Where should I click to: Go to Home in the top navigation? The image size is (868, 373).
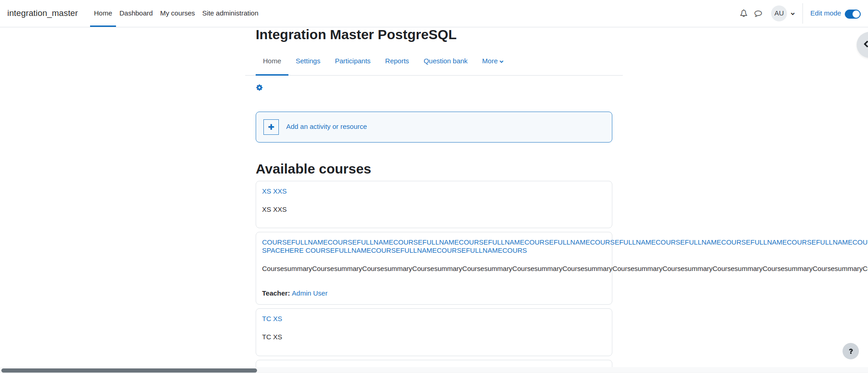[103, 13]
